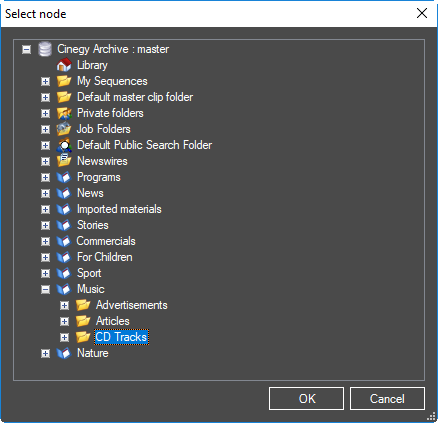The height and width of the screenshot is (423, 438).
Task: Select the Commercials tree item
Action: [106, 241]
